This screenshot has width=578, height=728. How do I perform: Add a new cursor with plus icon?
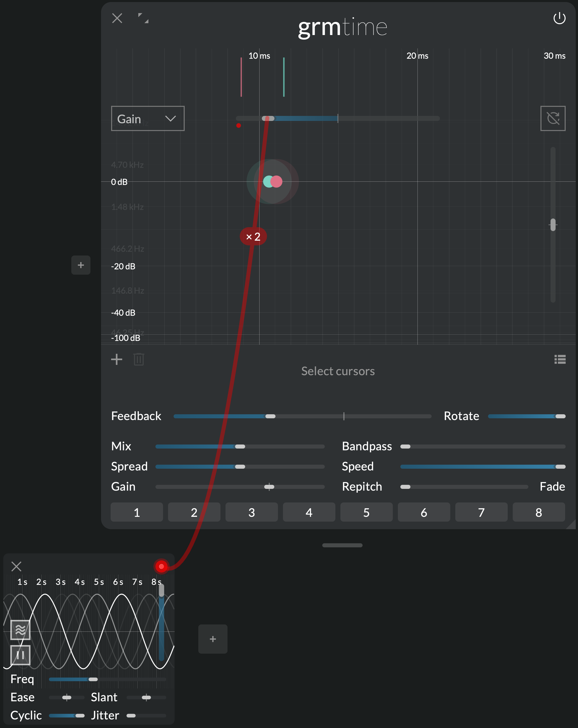(116, 359)
